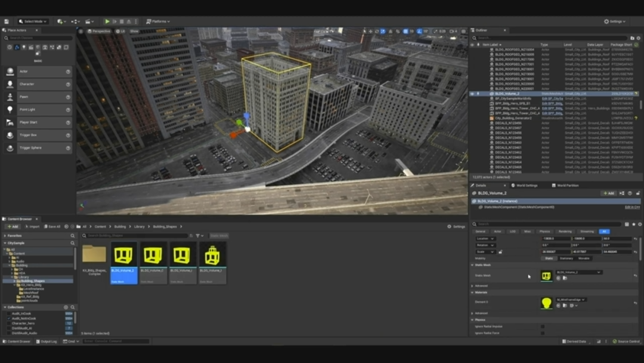The width and height of the screenshot is (644, 363).
Task: Select the Player Start actor icon
Action: pyautogui.click(x=10, y=122)
